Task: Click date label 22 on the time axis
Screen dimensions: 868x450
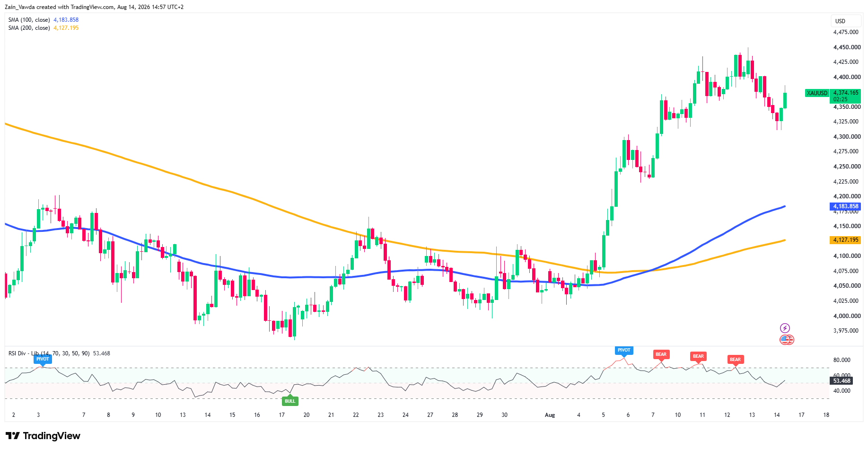Action: click(356, 415)
